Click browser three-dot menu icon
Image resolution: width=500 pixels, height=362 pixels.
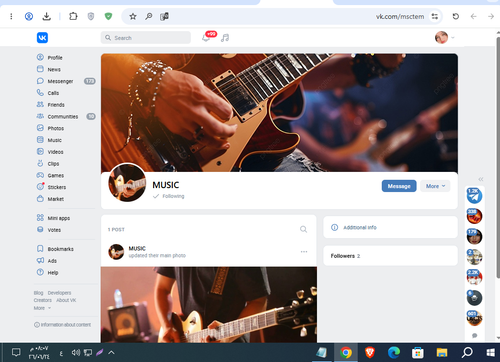[x=11, y=16]
